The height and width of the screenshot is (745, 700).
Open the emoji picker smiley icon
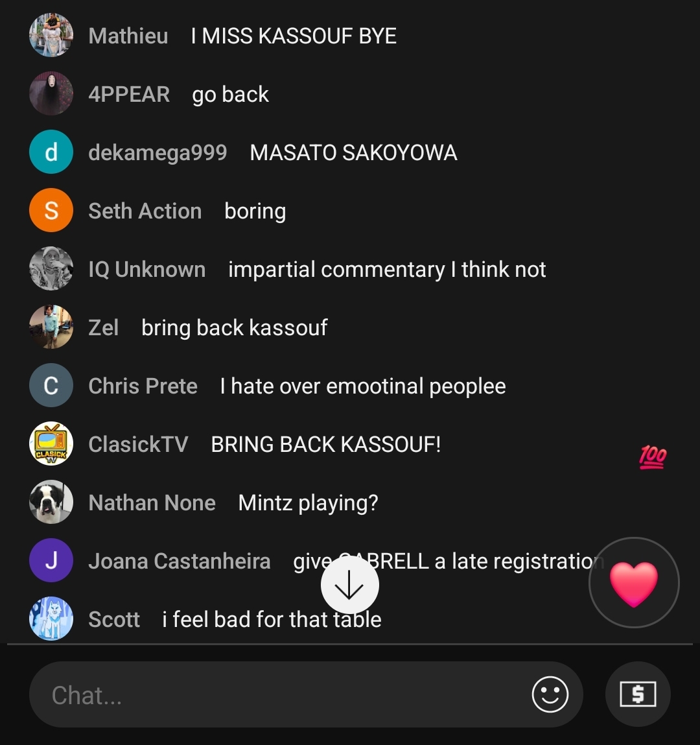(550, 694)
